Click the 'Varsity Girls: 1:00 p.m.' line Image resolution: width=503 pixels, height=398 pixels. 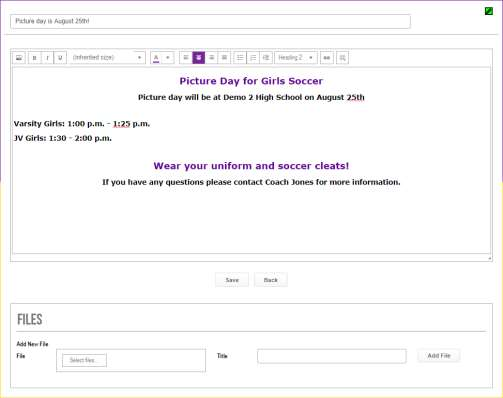[x=82, y=124]
